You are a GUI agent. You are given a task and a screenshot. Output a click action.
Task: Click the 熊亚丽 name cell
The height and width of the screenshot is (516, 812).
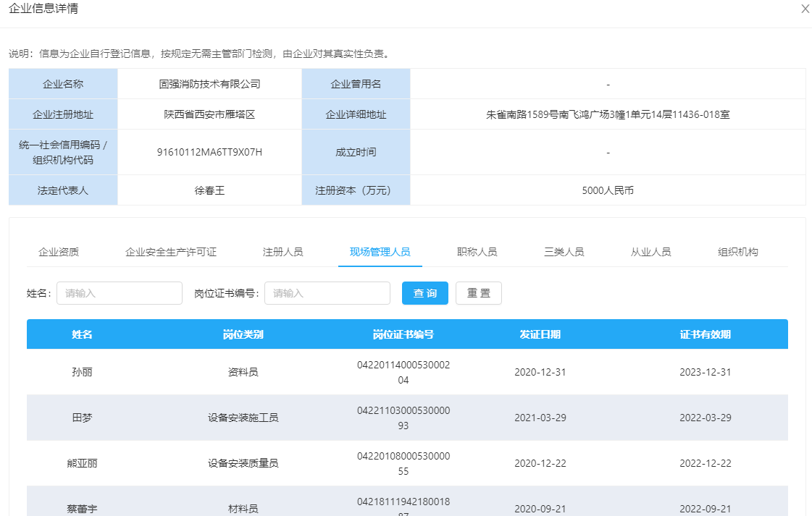tap(82, 463)
